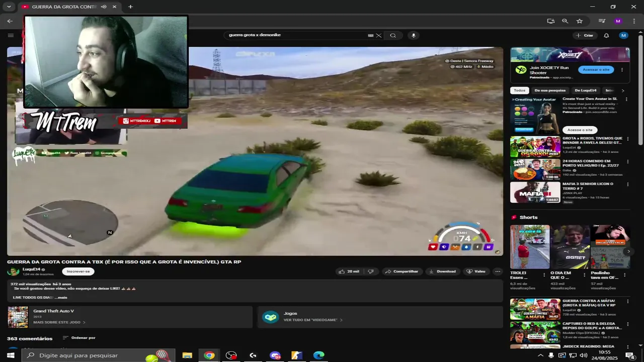Viewport: 644px width, 362px height.
Task: Open the TROLEI Esses short
Action: 530,247
